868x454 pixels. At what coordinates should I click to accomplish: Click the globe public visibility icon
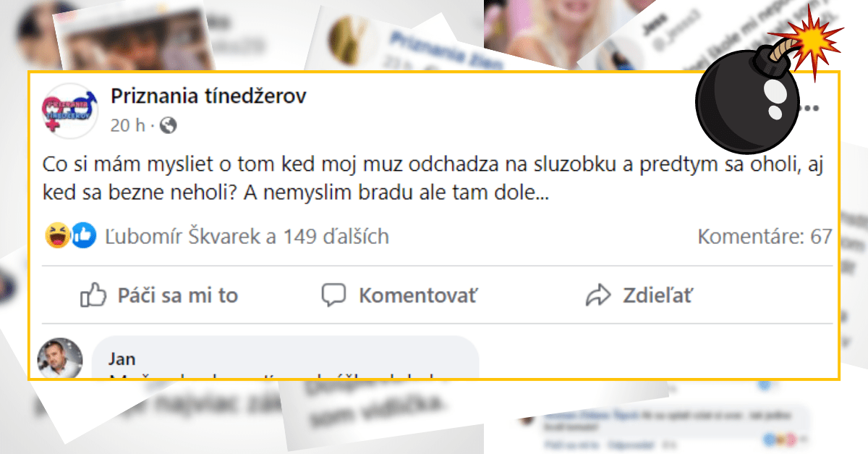(x=168, y=126)
